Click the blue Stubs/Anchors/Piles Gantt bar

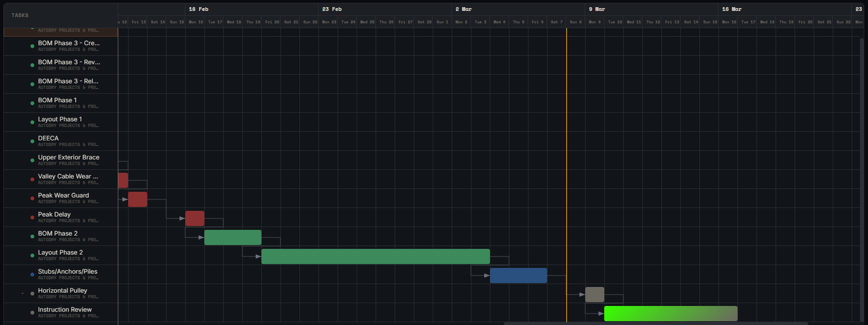coord(518,276)
